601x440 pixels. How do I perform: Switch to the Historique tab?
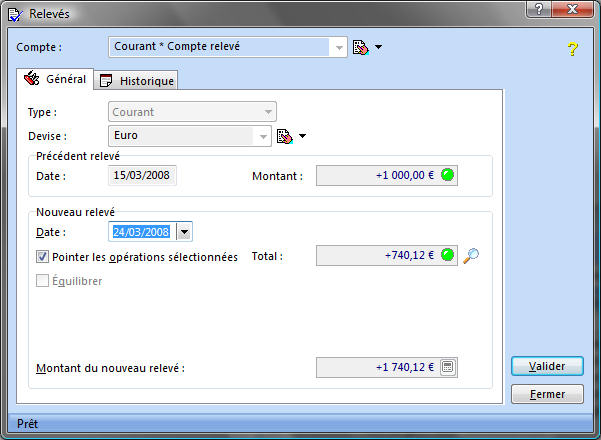click(x=138, y=81)
